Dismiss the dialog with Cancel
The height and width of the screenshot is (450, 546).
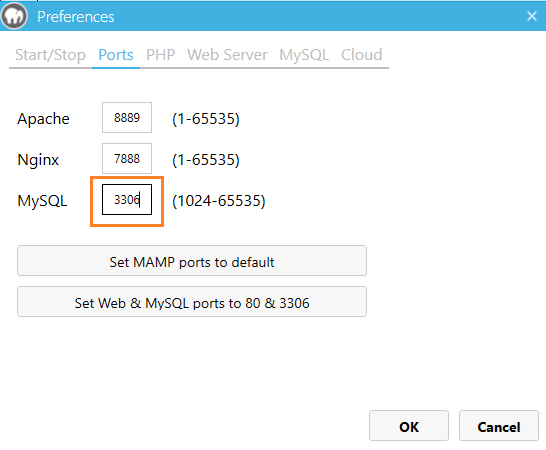pos(499,426)
